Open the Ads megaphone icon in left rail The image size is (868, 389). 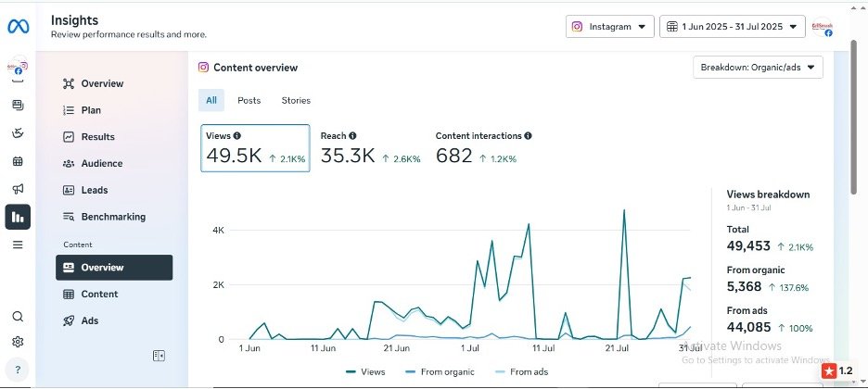point(18,189)
